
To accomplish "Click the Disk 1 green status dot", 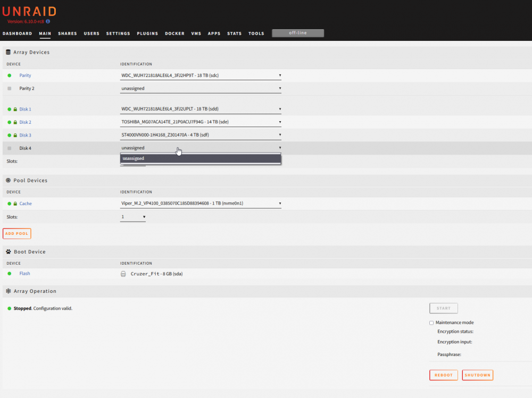I will 10,109.
